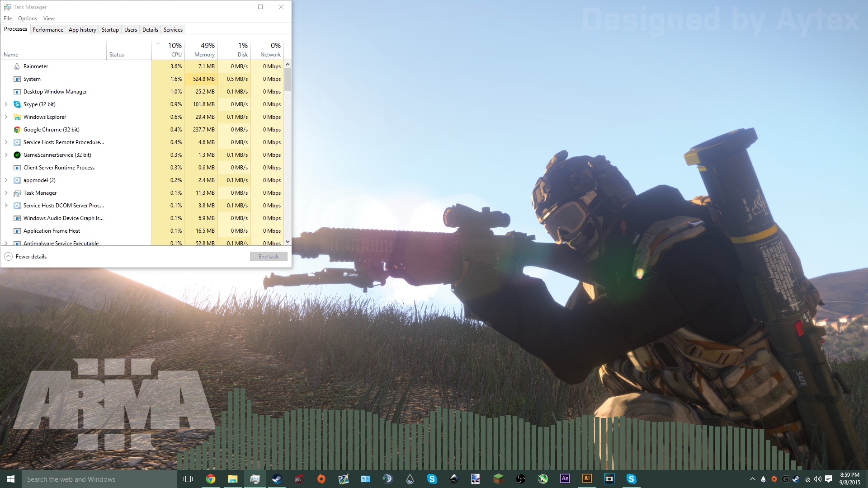Expand the Skype (32 bit) process group
This screenshot has height=488, width=868.
[6, 104]
